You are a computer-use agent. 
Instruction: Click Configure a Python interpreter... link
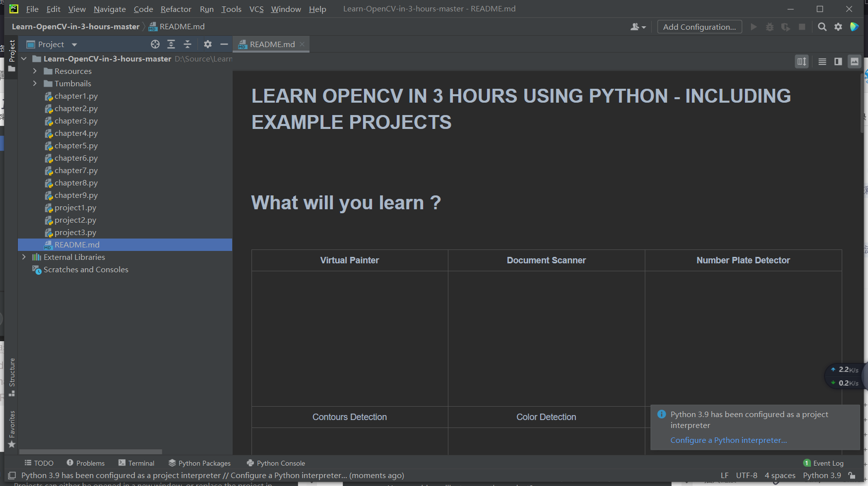pyautogui.click(x=729, y=440)
